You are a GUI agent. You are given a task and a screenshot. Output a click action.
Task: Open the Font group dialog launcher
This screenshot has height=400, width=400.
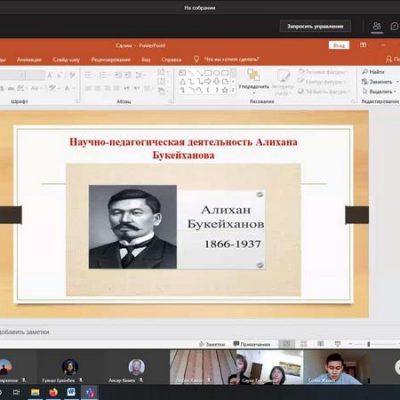77,101
